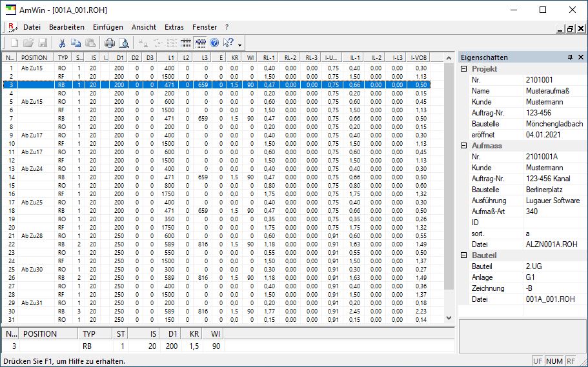Viewport: 588px width, 367px height.
Task: Click the blue help question-mark circle icon
Action: [214, 43]
